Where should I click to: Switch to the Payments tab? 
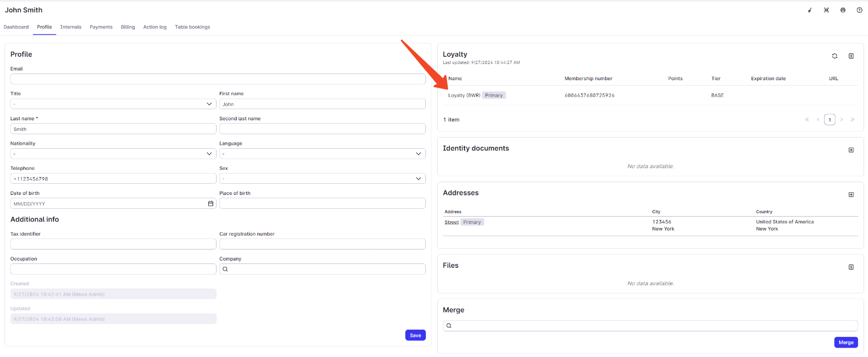[101, 27]
